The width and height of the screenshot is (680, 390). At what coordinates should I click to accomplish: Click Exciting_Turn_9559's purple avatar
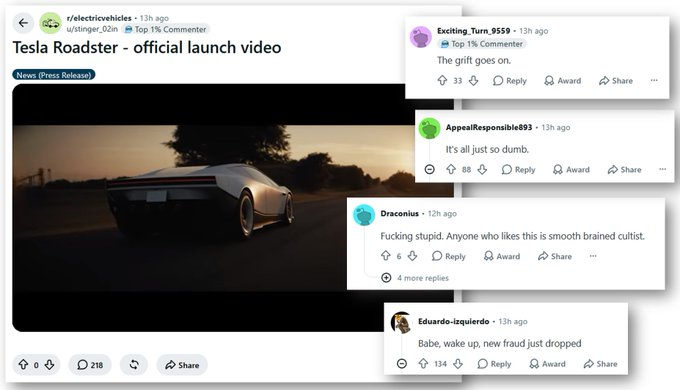[421, 37]
